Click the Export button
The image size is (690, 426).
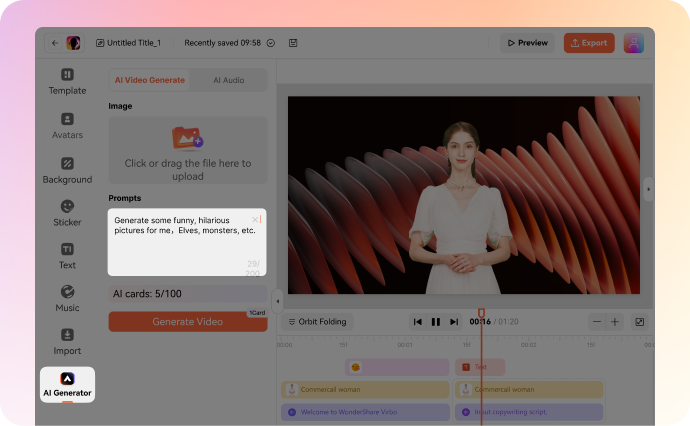tap(589, 43)
